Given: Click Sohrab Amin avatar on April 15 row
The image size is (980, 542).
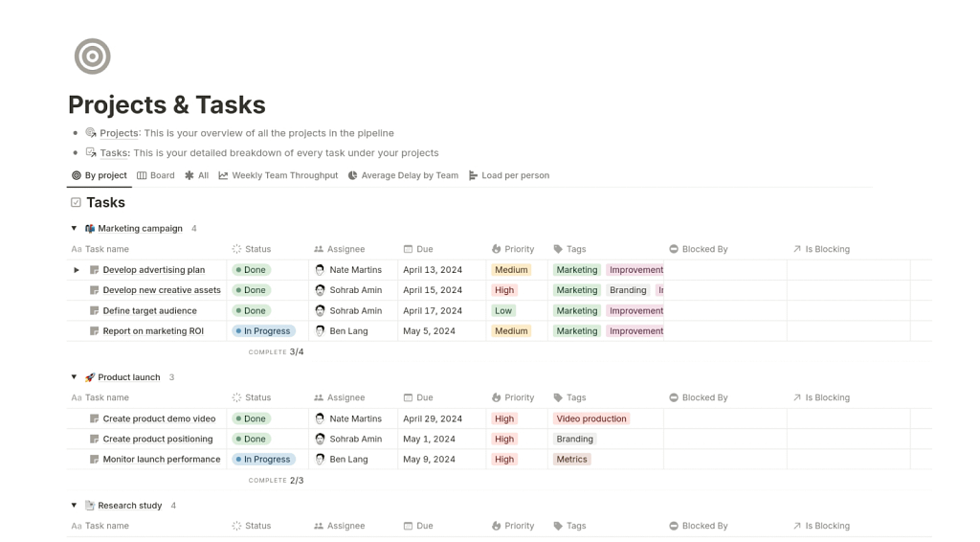Looking at the screenshot, I should pyautogui.click(x=320, y=290).
